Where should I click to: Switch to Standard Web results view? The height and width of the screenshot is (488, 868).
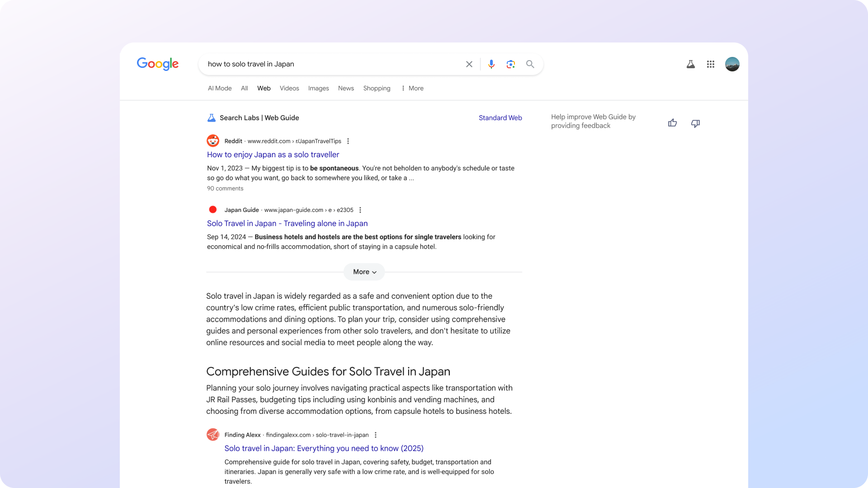point(500,117)
